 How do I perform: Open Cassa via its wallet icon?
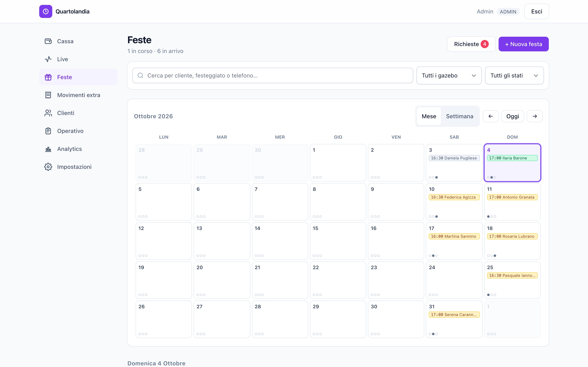coord(48,41)
